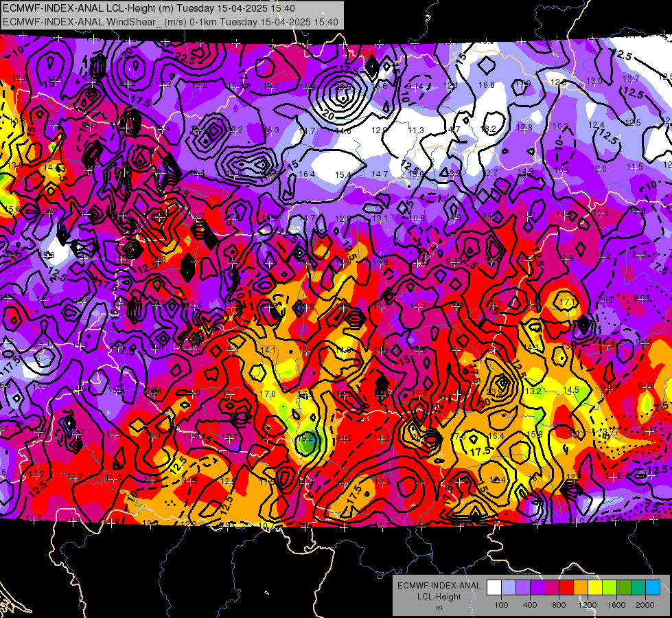Click the white swatch in the LCL-Height legend
Viewport: 672px width, 618px height.
tap(494, 588)
